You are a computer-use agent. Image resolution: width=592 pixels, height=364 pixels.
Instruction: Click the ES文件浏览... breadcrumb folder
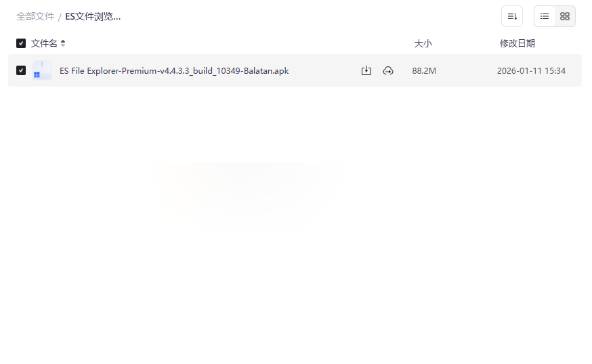(93, 17)
